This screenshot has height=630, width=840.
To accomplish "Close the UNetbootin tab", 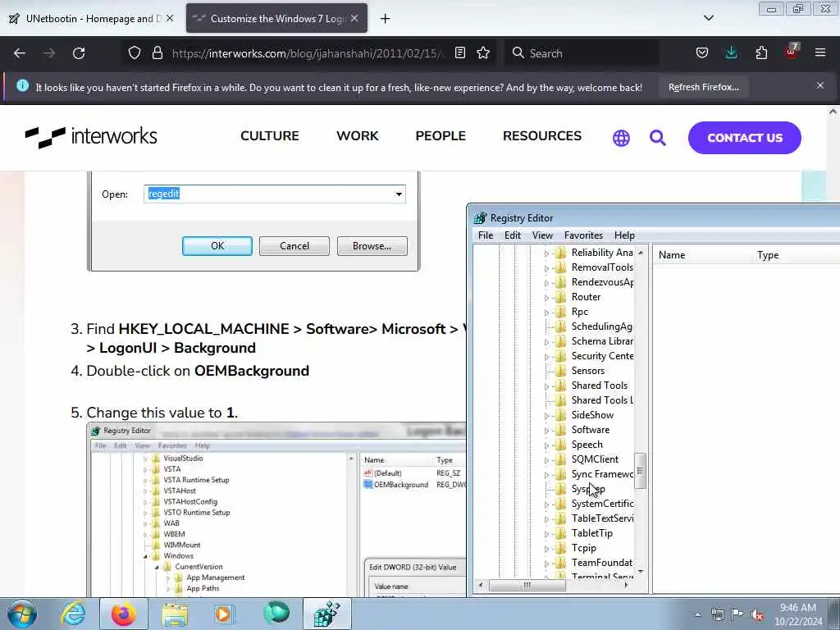I will click(x=169, y=18).
